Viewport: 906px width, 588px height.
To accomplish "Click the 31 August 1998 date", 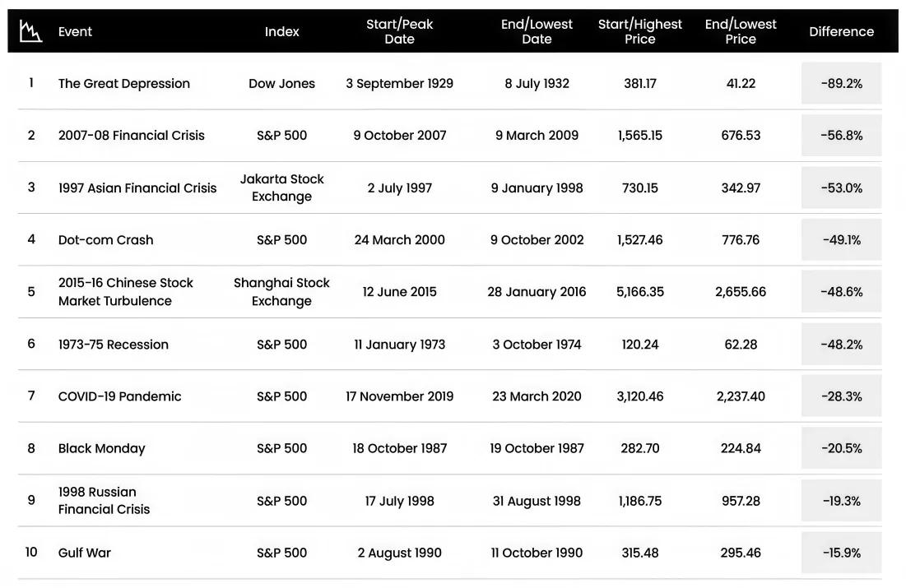I will pos(537,502).
